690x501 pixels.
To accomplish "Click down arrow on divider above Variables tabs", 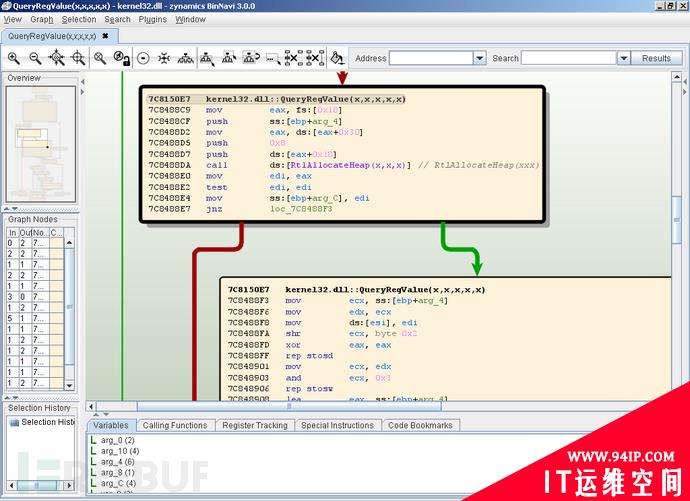I will pos(106,414).
